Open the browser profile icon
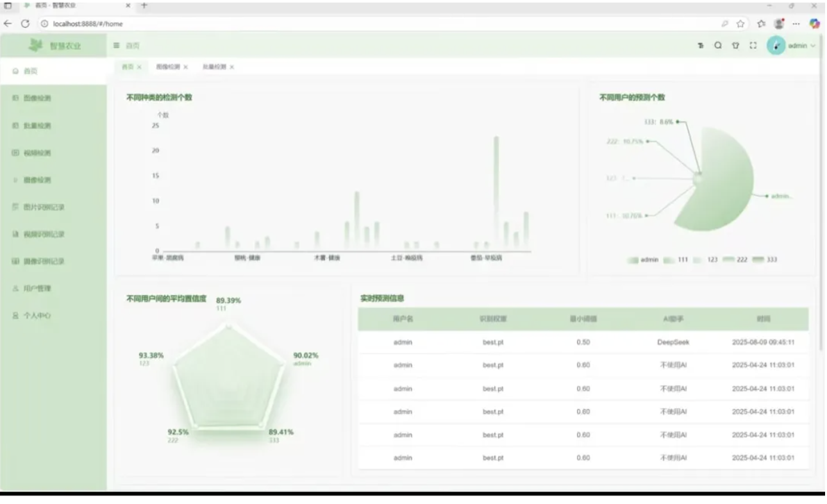The image size is (827, 504). (780, 24)
